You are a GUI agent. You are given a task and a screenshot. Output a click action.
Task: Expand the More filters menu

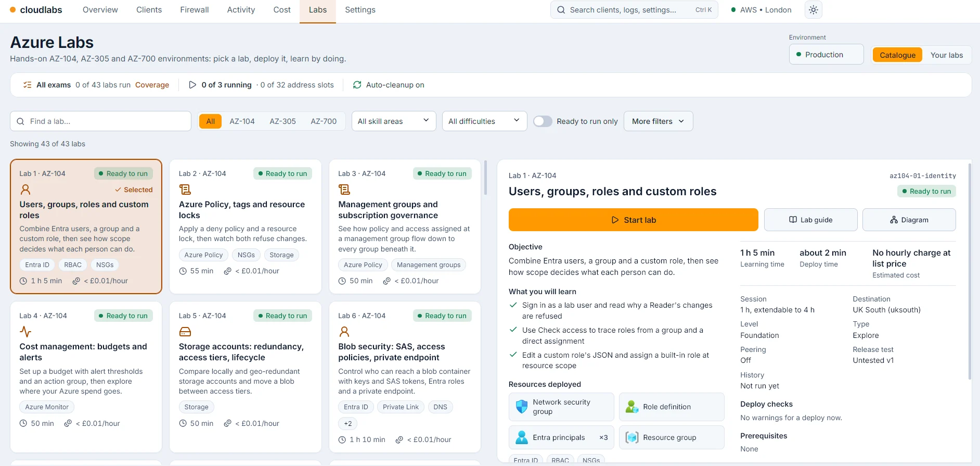[658, 121]
